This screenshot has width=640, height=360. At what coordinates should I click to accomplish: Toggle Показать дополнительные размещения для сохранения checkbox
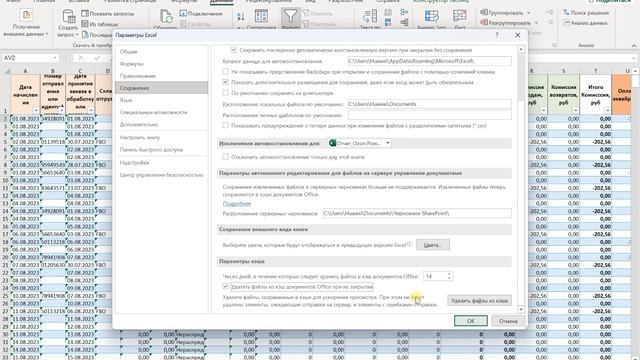click(225, 82)
